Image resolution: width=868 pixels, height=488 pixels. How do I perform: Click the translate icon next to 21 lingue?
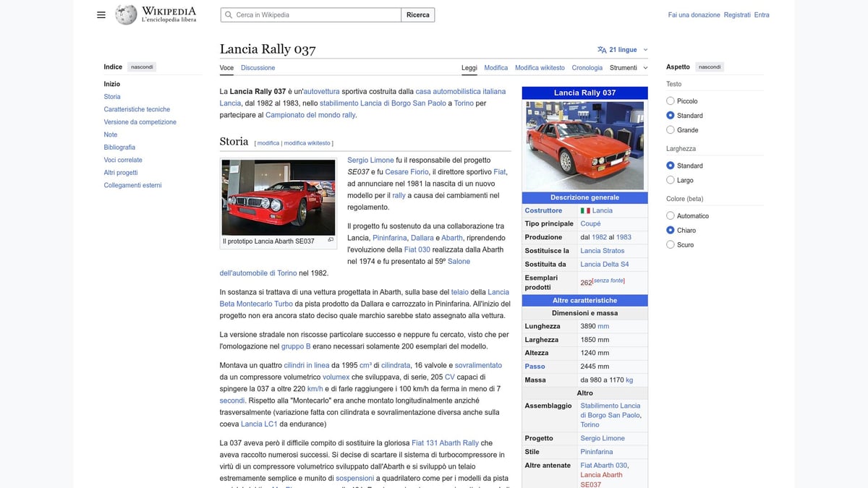pyautogui.click(x=601, y=49)
